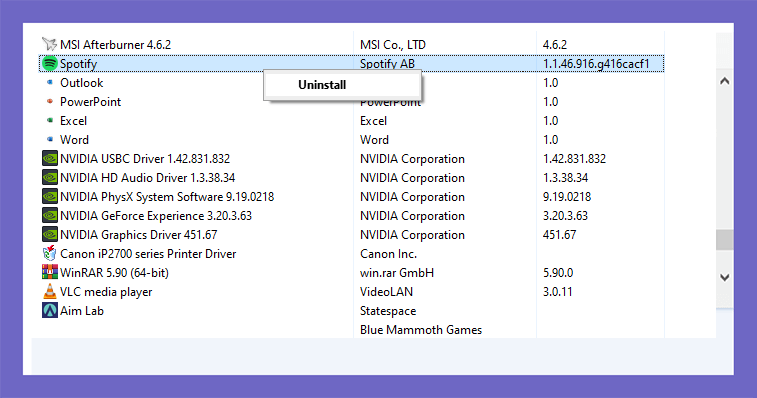
Task: Click version cell 9.19.0218
Action: pos(567,197)
